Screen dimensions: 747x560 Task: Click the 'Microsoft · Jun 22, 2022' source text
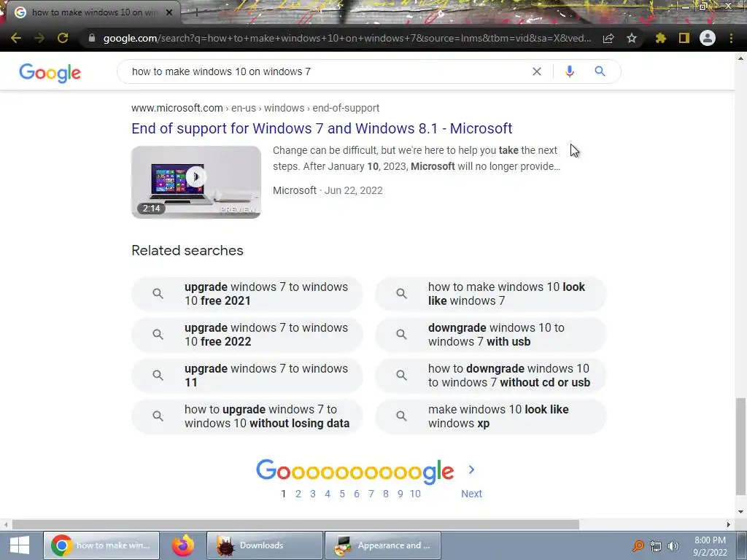click(328, 190)
